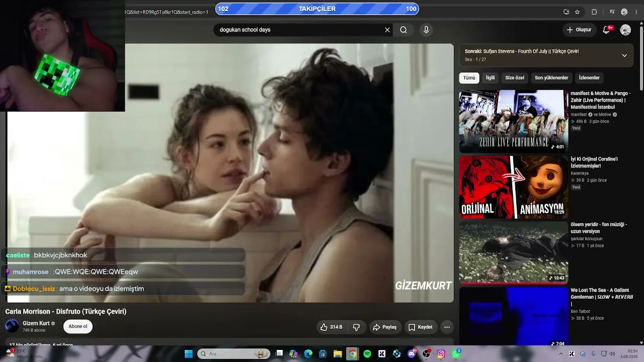Click the Keremkya channel name
Screen dimensions: 644x362
[580, 173]
